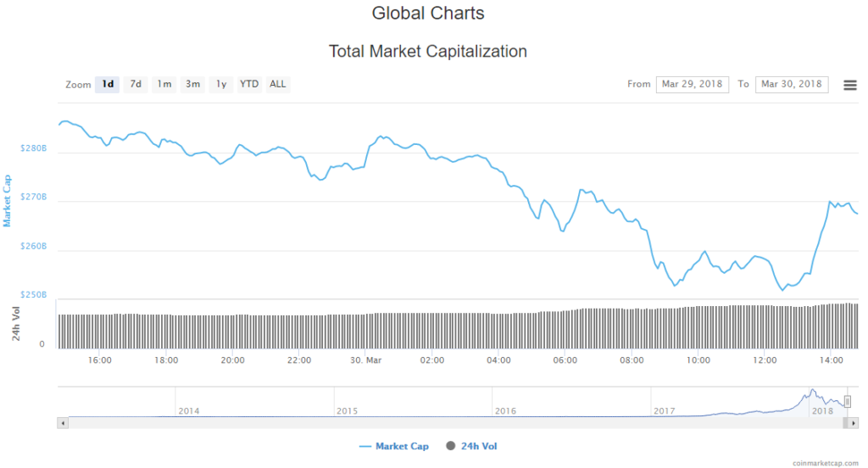The image size is (868, 468).
Task: Switch zoom to 3m range
Action: pyautogui.click(x=193, y=84)
